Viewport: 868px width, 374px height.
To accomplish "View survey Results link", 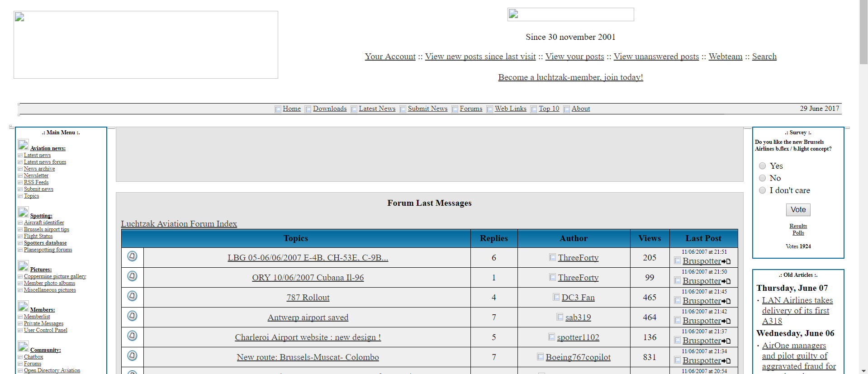I will [798, 226].
